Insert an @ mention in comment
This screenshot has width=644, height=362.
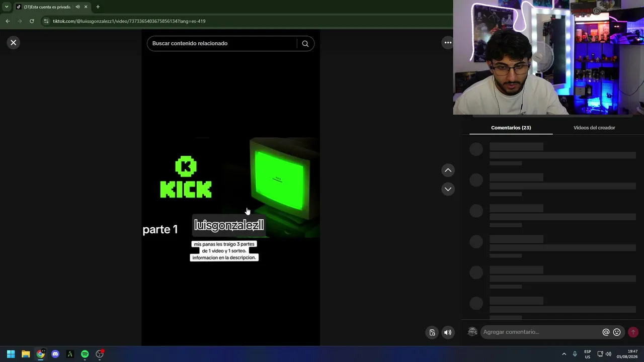click(x=606, y=332)
